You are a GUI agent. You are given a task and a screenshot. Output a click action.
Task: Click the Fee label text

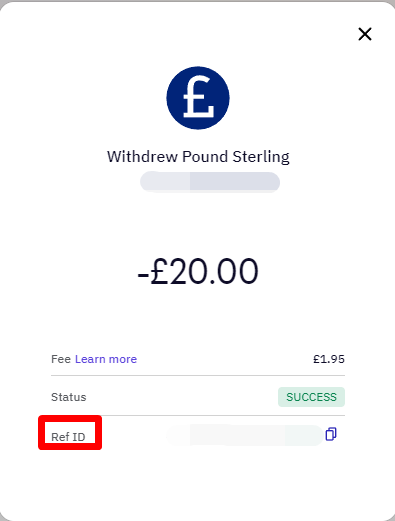click(61, 359)
